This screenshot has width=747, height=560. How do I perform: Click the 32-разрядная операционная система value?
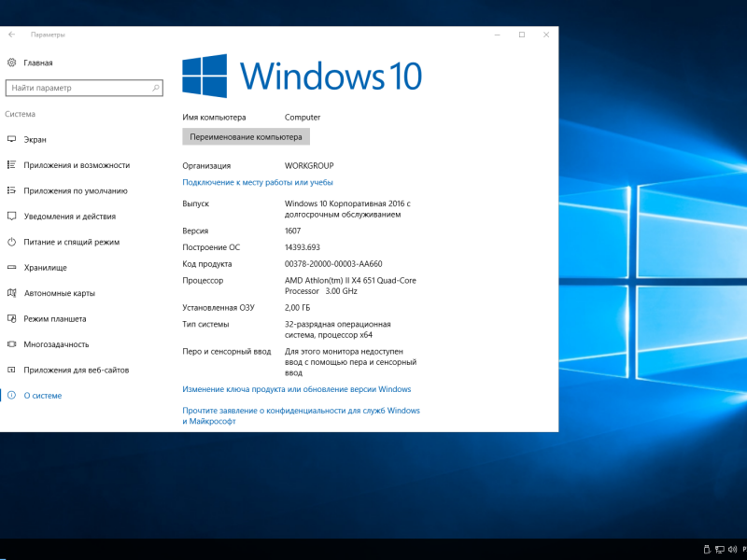338,329
